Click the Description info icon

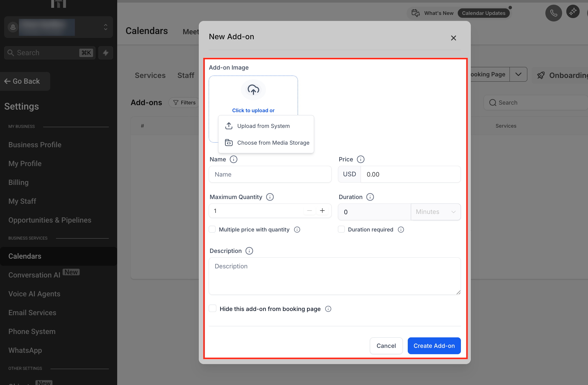pos(249,251)
